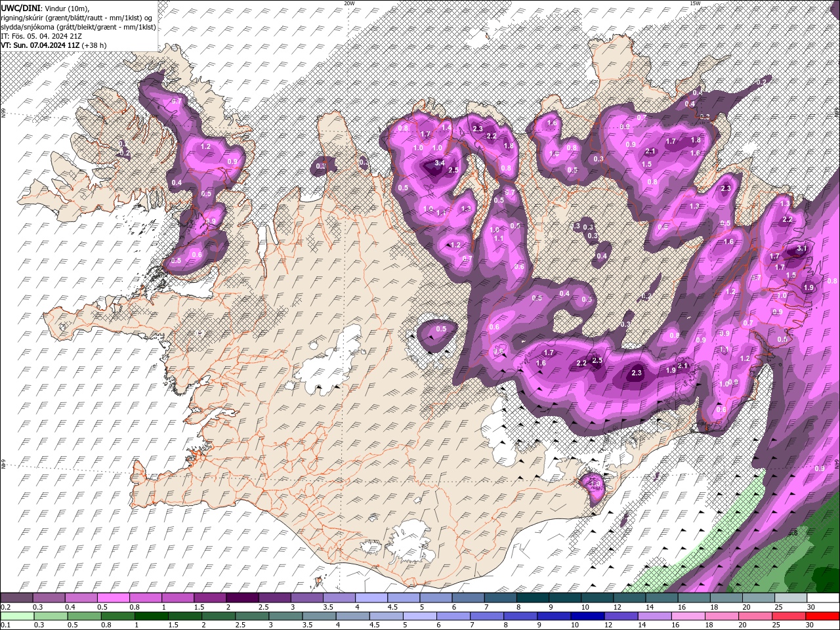Click the '15W' longitude label

click(x=695, y=3)
